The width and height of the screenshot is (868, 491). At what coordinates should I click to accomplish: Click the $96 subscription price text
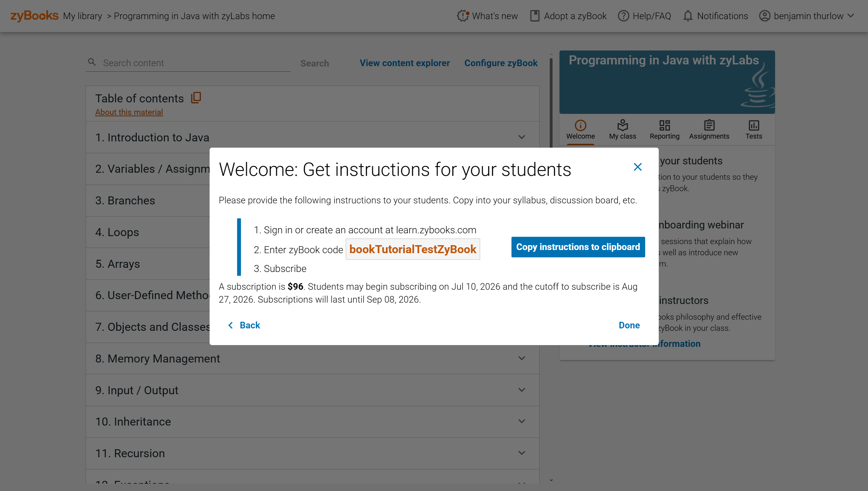(x=295, y=287)
